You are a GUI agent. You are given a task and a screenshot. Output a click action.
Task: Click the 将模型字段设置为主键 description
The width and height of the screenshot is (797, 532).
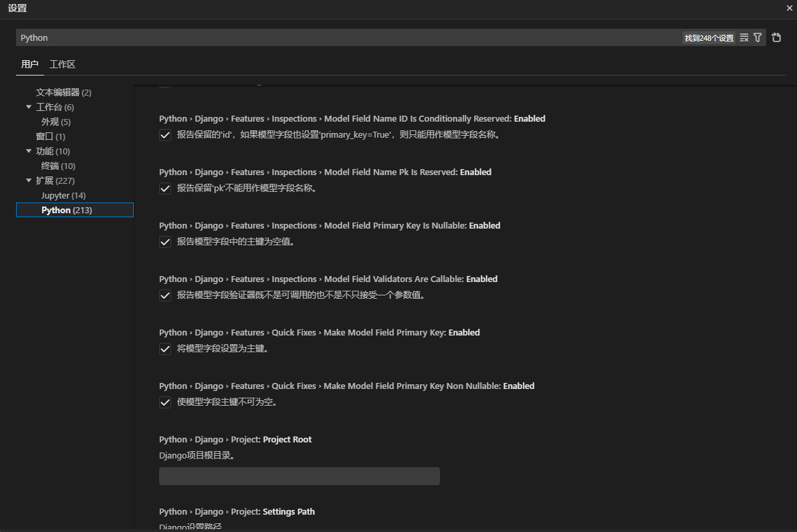pyautogui.click(x=223, y=349)
